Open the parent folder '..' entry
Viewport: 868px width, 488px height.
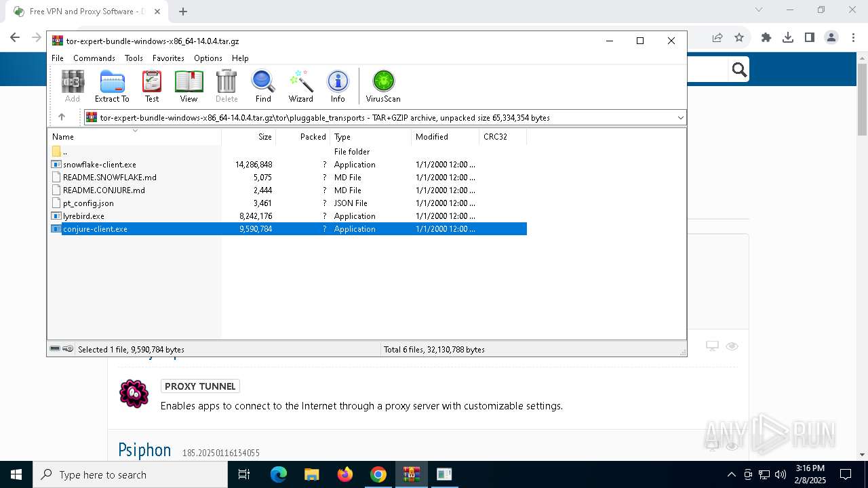click(65, 152)
